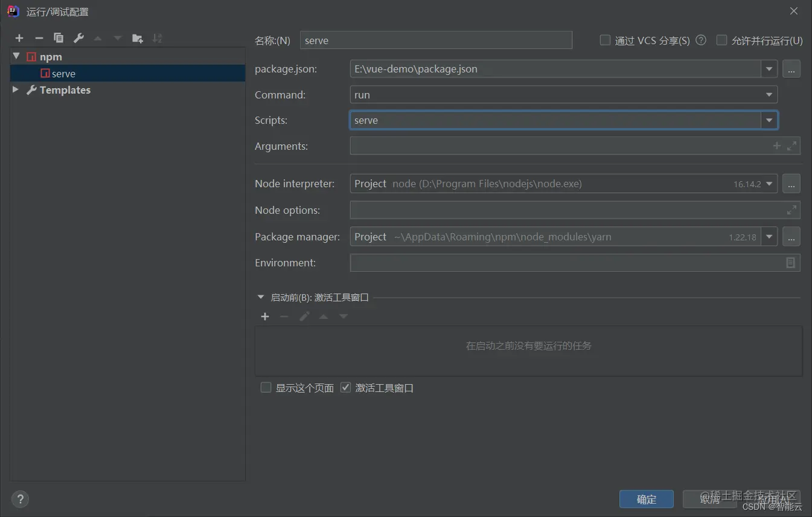Click the IntelliJ icon in title bar
This screenshot has height=517, width=812.
13,11
